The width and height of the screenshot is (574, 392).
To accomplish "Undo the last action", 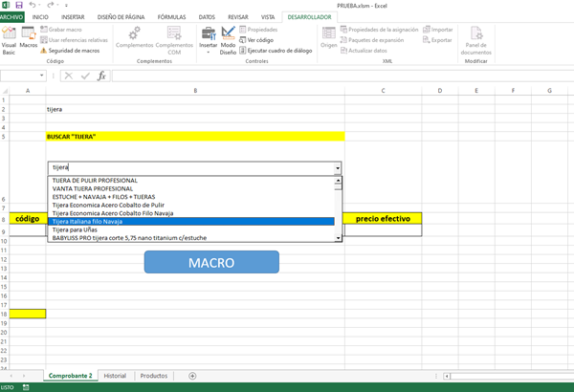I will (33, 5).
